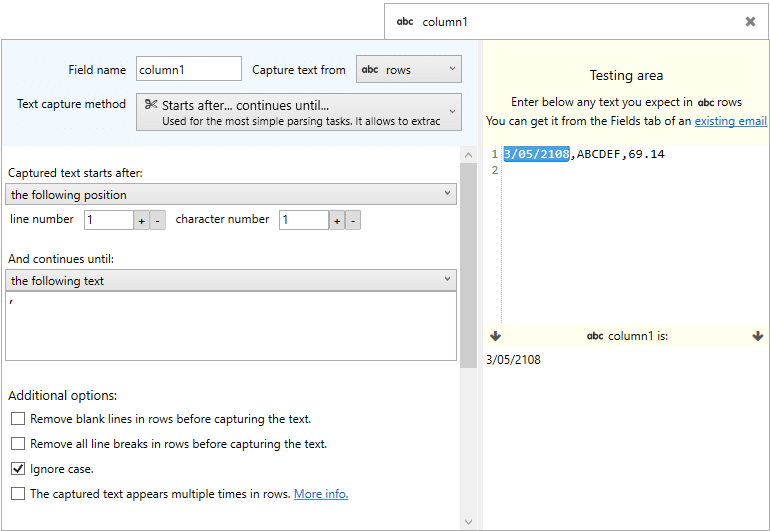Open the Text capture method dropdown
Screen dimensions: 770x531
pyautogui.click(x=299, y=112)
